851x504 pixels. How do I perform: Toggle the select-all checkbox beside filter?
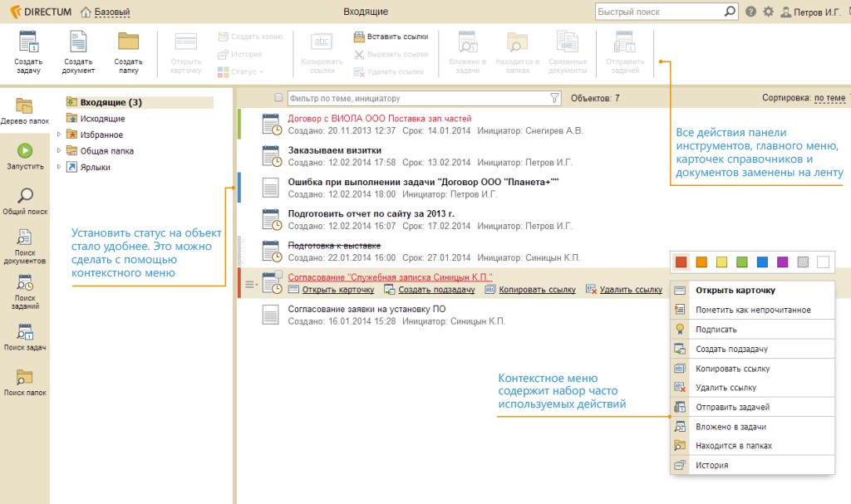278,98
